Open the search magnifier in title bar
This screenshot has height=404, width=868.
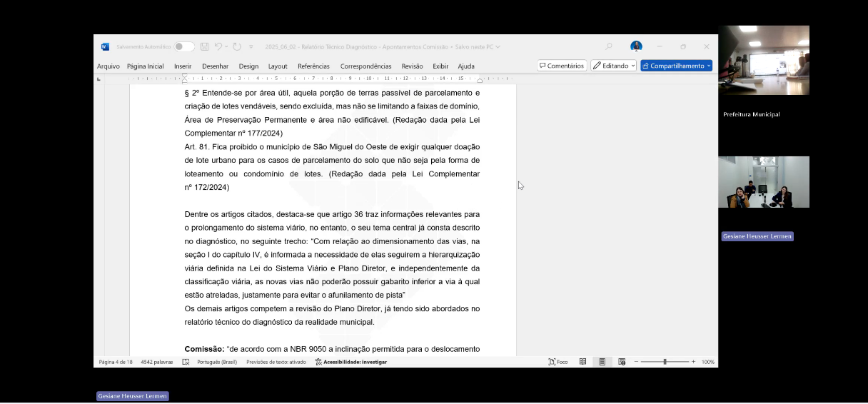(x=609, y=47)
